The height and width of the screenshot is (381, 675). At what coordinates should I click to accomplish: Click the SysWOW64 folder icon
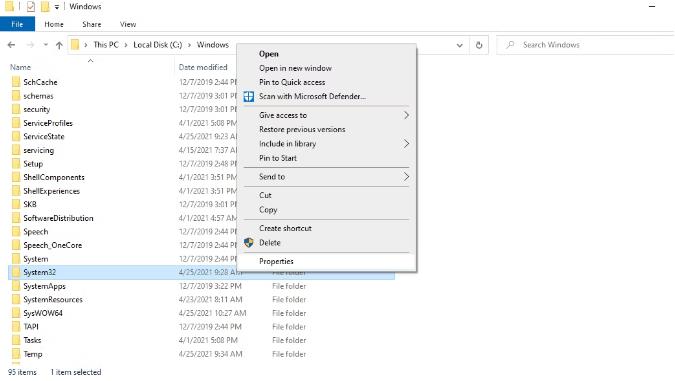[x=16, y=313]
